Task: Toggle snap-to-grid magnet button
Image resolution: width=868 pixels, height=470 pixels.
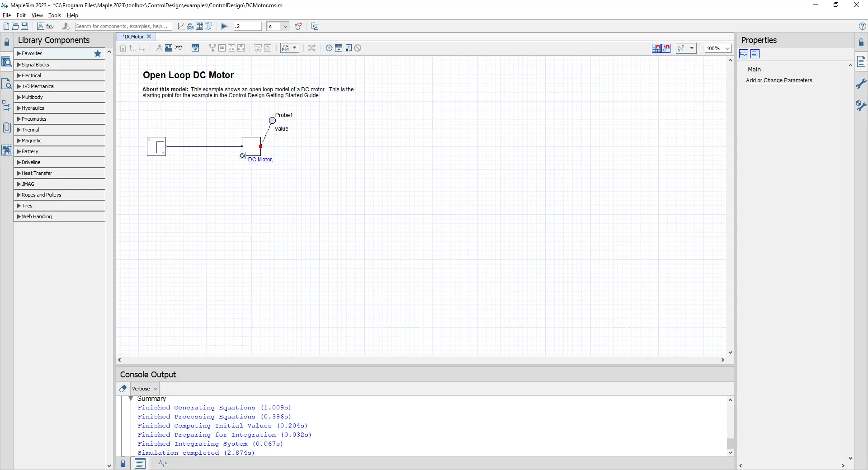Action: click(x=656, y=48)
